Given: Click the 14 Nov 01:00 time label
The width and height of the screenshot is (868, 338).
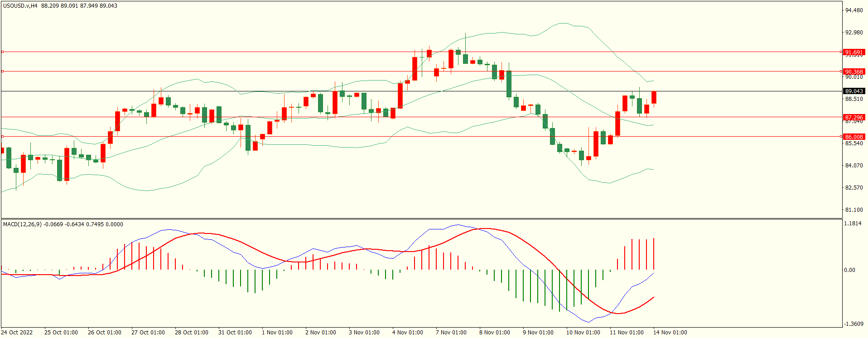Looking at the screenshot, I should pyautogui.click(x=670, y=332).
